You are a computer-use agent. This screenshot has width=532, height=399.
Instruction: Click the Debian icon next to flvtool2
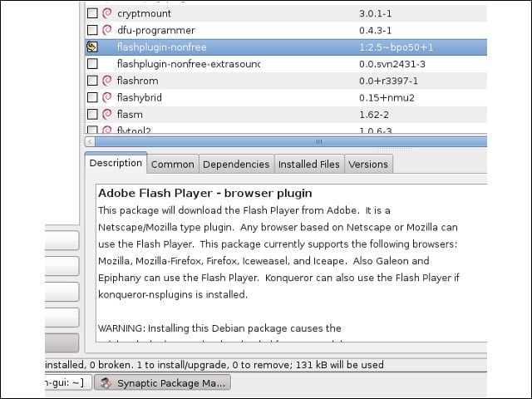pyautogui.click(x=107, y=130)
